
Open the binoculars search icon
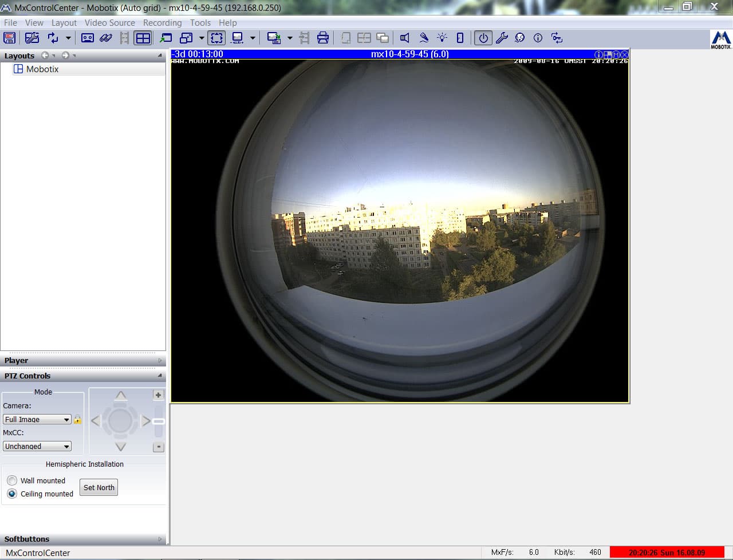click(106, 38)
